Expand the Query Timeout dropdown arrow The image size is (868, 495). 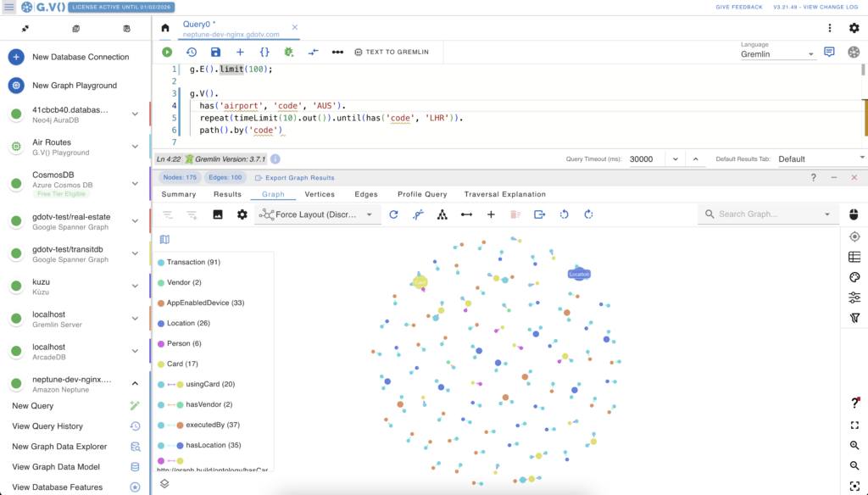676,159
